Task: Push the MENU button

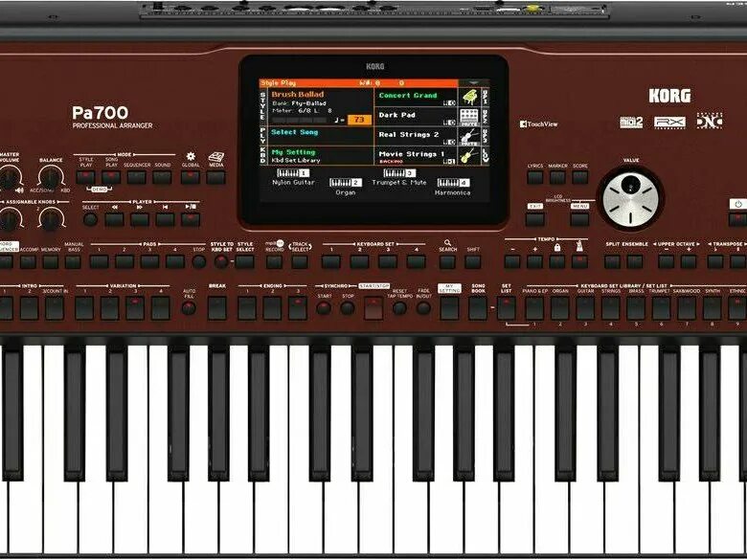Action: [x=579, y=219]
